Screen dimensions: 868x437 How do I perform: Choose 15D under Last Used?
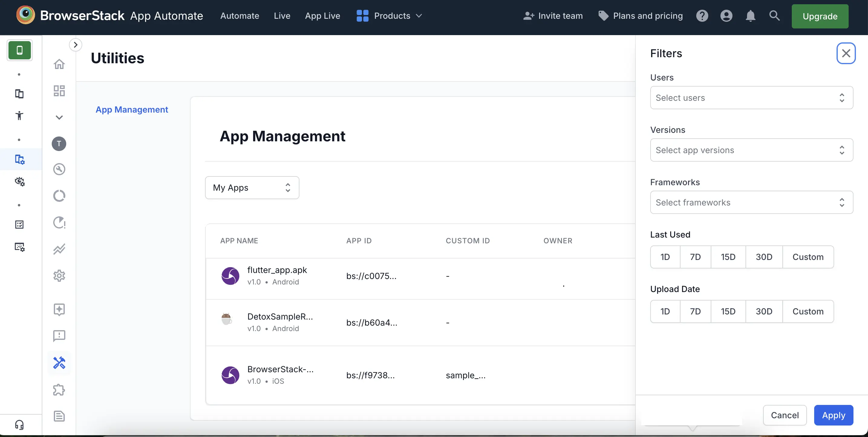point(728,257)
